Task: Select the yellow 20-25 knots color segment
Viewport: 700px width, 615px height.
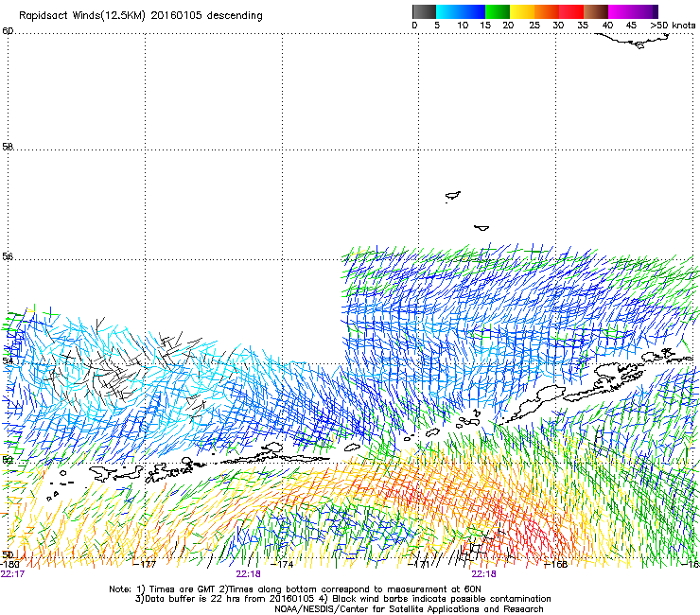Action: (522, 11)
